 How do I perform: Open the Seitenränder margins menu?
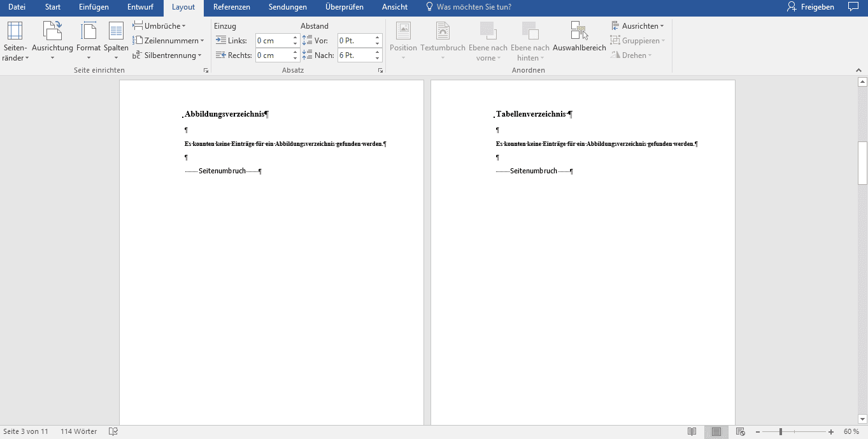(x=15, y=41)
